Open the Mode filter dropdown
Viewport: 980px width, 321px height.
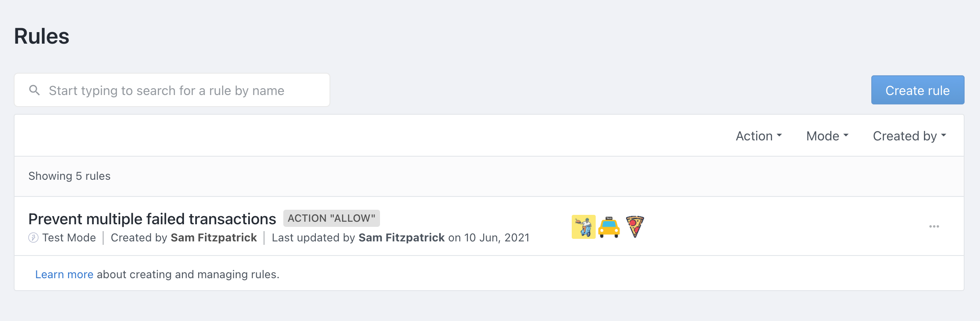[x=827, y=136]
